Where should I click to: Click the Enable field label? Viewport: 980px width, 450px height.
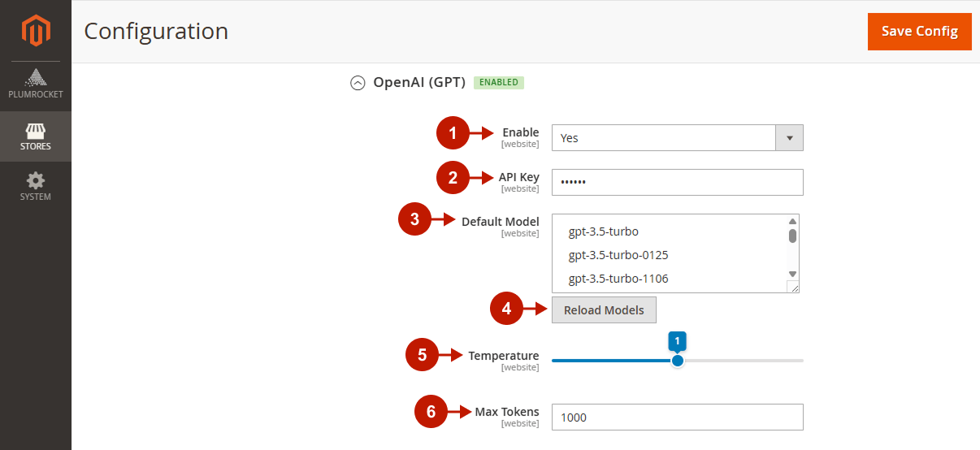tap(520, 132)
